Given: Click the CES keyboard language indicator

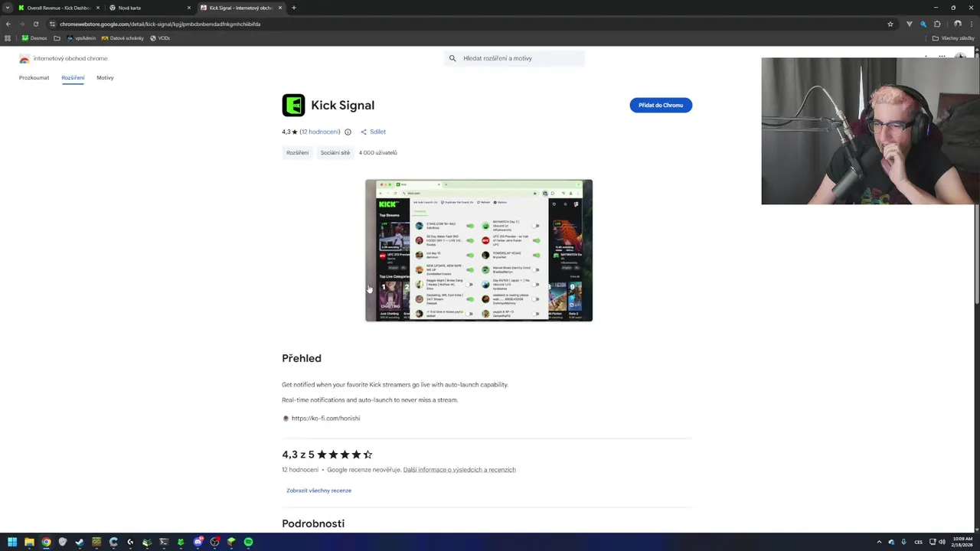Looking at the screenshot, I should (918, 542).
